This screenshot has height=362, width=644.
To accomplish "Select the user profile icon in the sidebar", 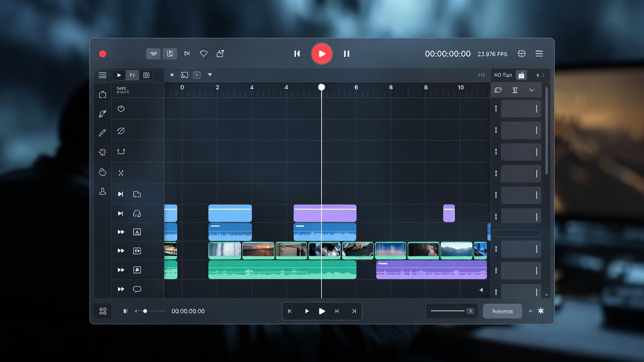I will [102, 192].
